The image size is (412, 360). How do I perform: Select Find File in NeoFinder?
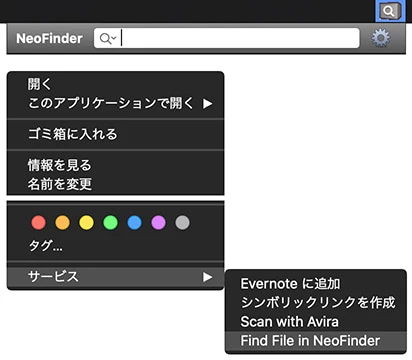[316, 341]
